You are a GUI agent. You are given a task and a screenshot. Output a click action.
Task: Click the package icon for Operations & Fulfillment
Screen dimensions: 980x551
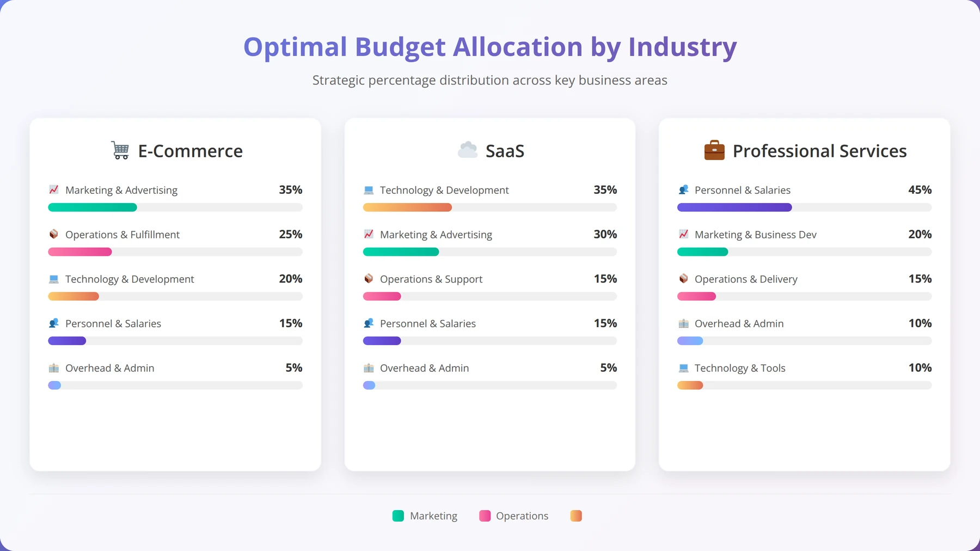coord(53,234)
